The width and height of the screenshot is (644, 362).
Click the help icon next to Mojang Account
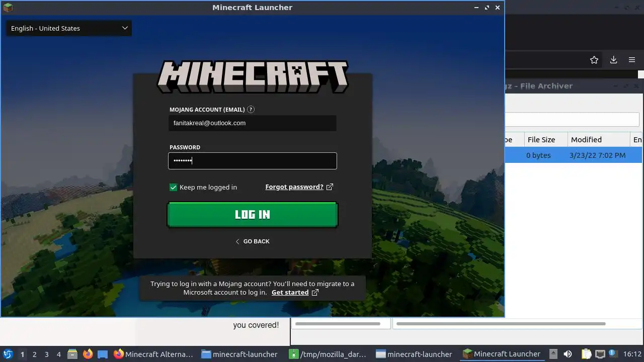[251, 110]
